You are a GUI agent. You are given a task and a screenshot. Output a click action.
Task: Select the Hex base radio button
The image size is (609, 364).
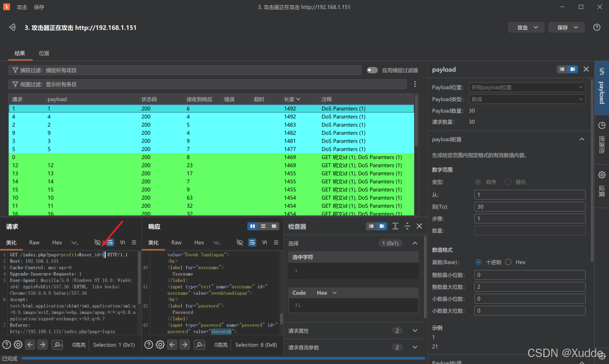(509, 263)
